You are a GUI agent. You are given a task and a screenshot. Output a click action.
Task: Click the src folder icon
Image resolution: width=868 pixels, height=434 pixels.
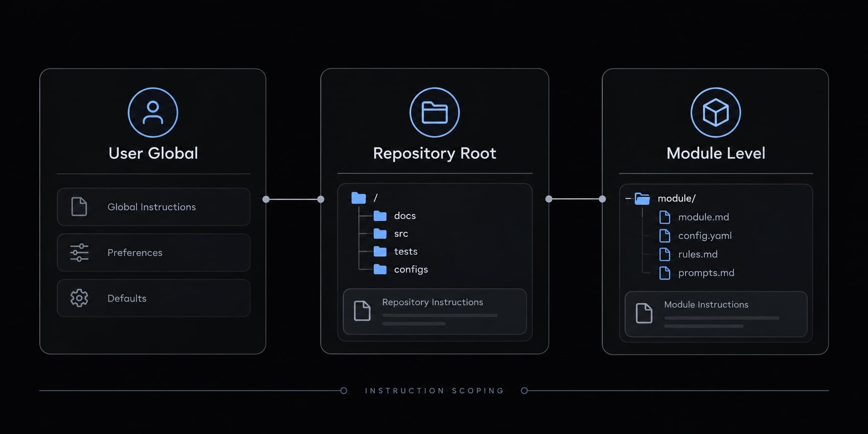click(x=380, y=234)
